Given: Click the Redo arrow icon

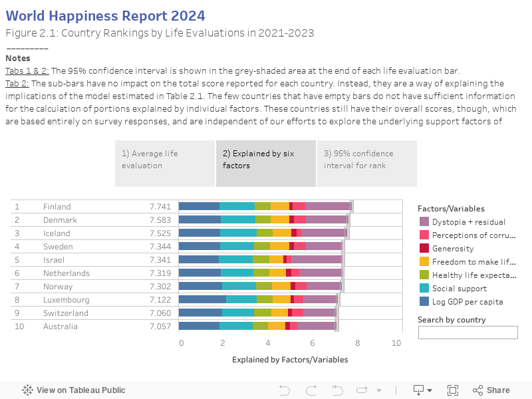Looking at the screenshot, I should pos(311,390).
